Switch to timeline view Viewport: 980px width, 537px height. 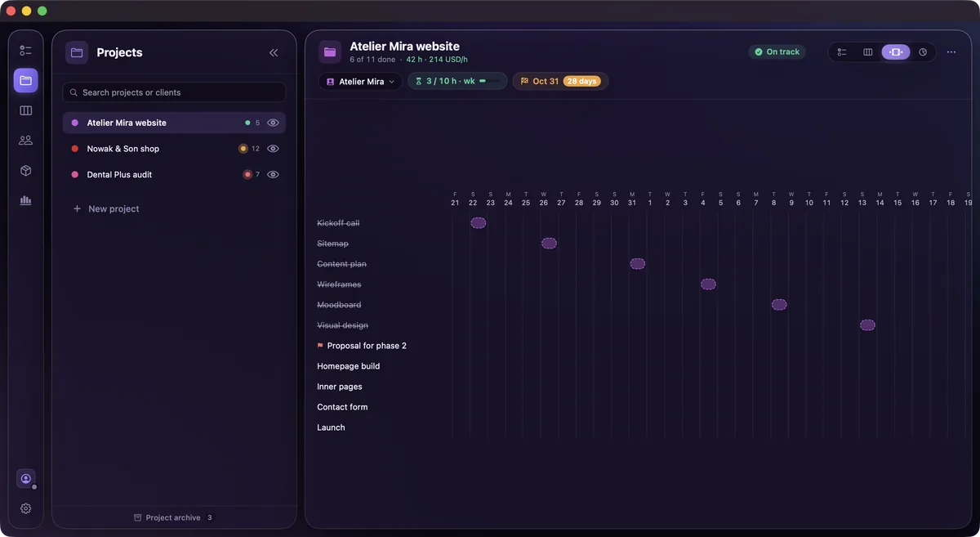pyautogui.click(x=896, y=52)
